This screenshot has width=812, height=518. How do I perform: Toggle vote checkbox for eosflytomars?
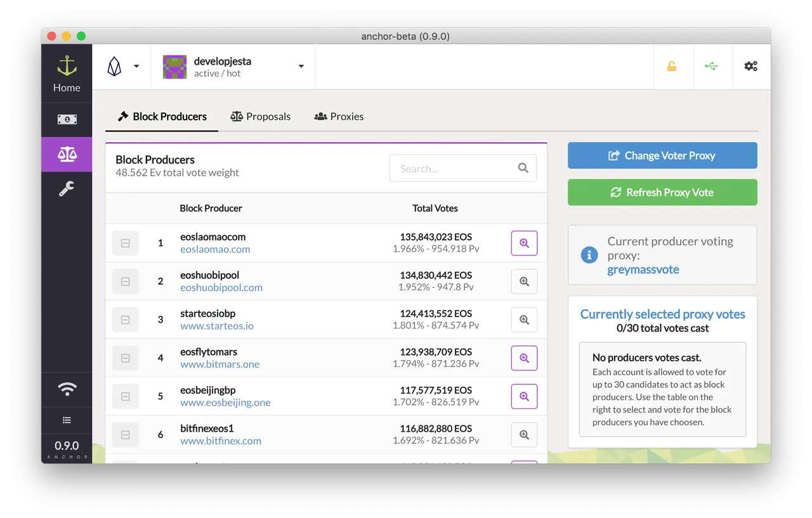click(126, 358)
